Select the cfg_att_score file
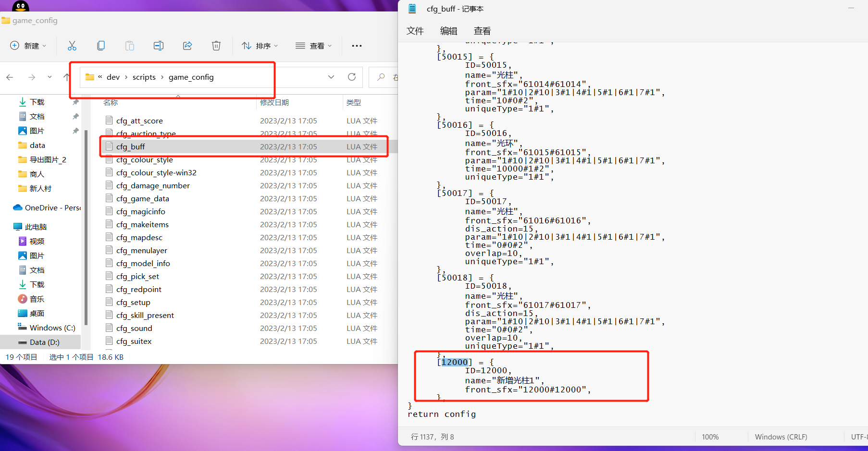868x451 pixels. (139, 121)
